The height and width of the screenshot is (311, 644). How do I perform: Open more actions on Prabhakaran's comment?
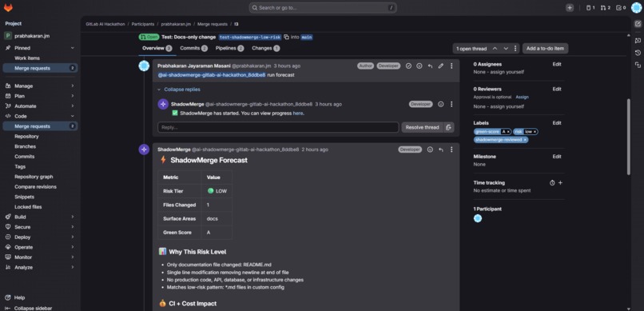pyautogui.click(x=451, y=66)
